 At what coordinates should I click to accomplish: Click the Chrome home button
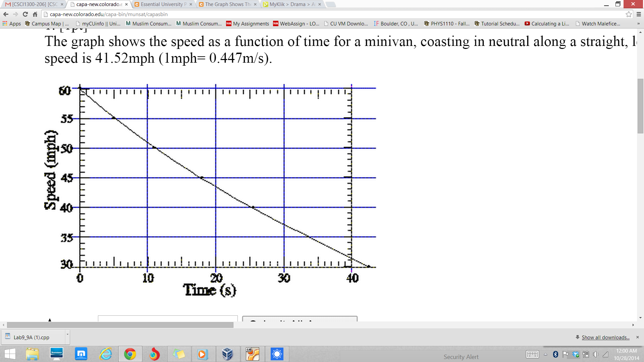(x=35, y=14)
